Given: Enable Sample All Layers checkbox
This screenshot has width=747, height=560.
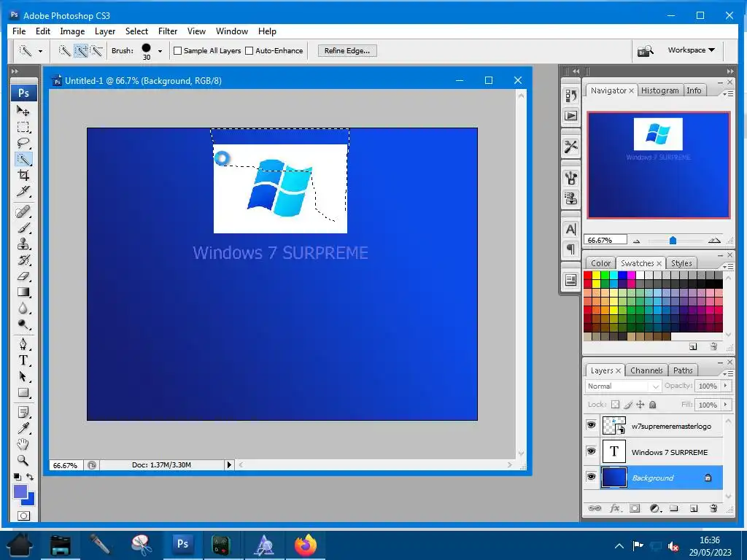Looking at the screenshot, I should point(178,50).
